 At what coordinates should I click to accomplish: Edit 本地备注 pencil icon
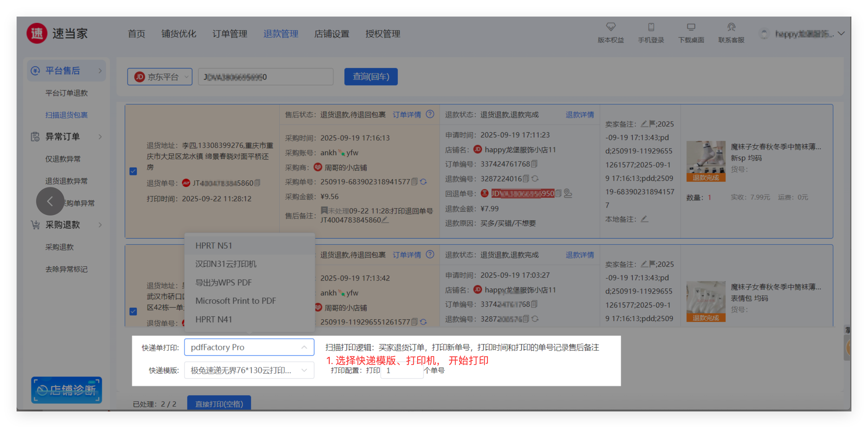point(644,219)
